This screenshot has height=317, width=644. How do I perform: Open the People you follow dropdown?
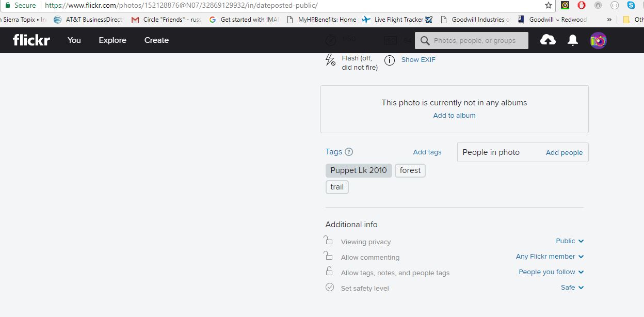pos(551,272)
